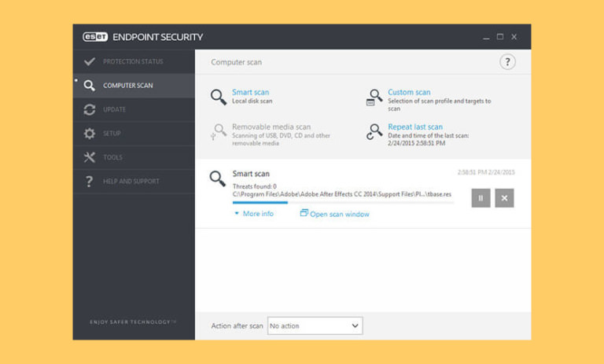The height and width of the screenshot is (364, 604).
Task: Open the Action after scan dropdown
Action: point(315,325)
